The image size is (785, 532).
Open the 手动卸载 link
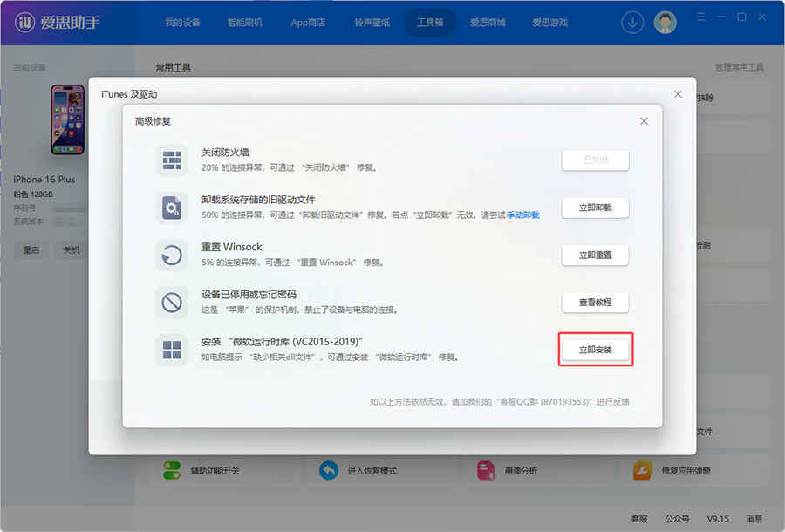523,215
